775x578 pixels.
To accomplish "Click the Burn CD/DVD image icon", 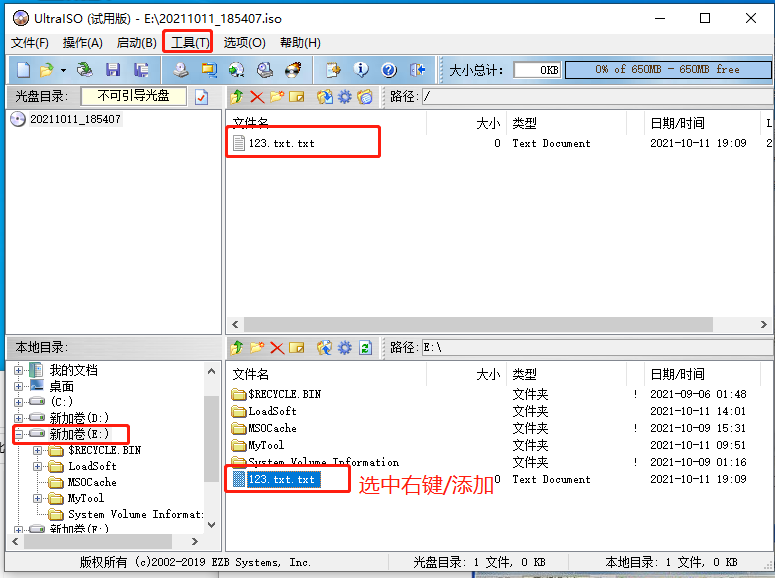I will [x=293, y=70].
